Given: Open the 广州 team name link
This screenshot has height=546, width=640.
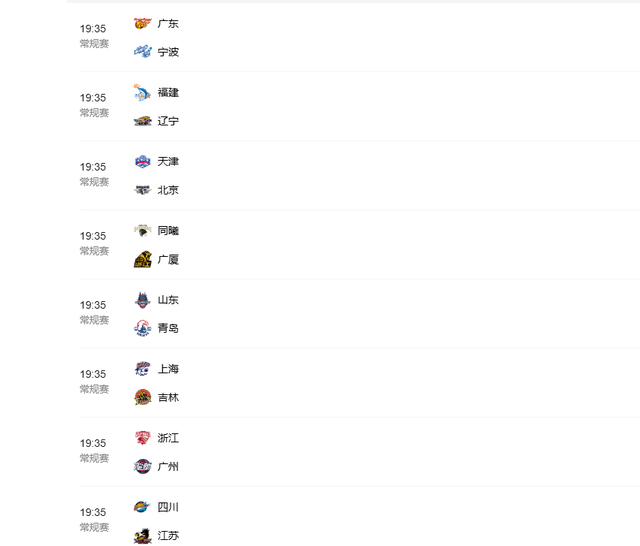Looking at the screenshot, I should coord(169,466).
